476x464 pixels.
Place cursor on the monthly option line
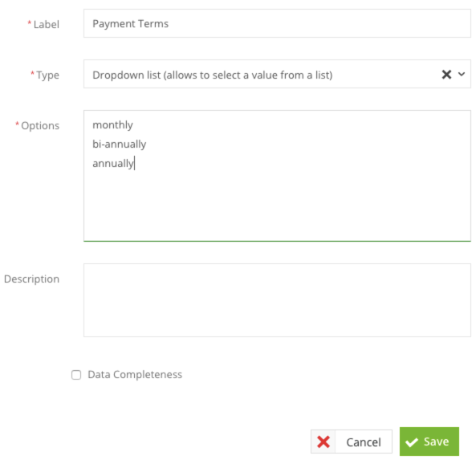click(112, 124)
